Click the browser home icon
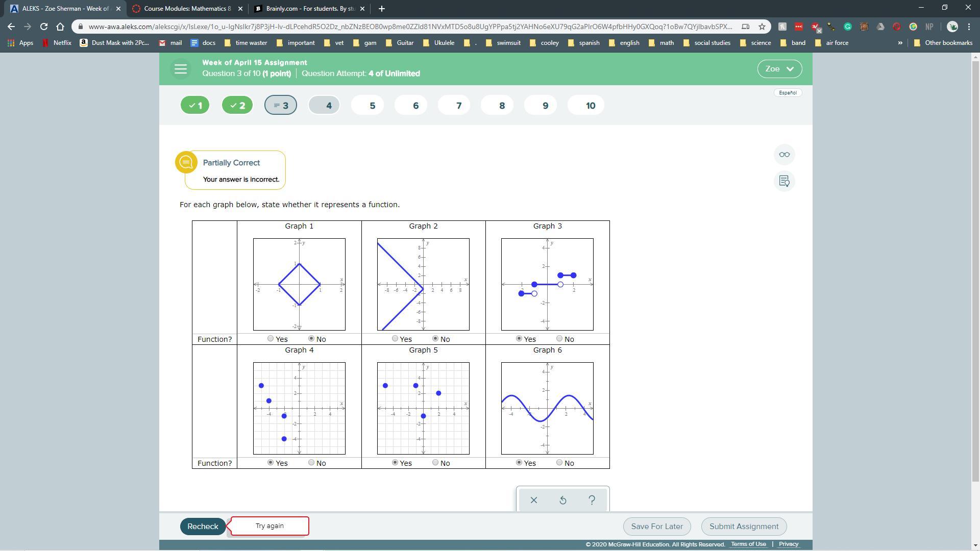Screen dimensions: 980x551 tap(60, 27)
